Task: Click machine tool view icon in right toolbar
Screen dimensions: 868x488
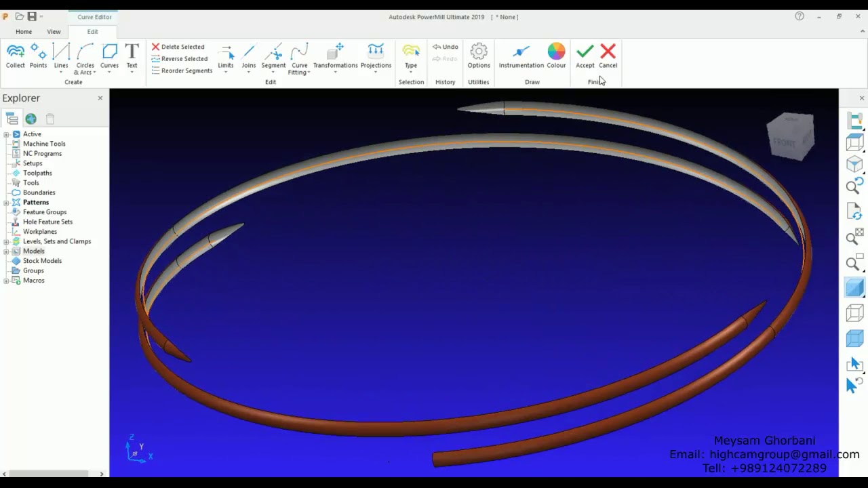Action: click(854, 121)
